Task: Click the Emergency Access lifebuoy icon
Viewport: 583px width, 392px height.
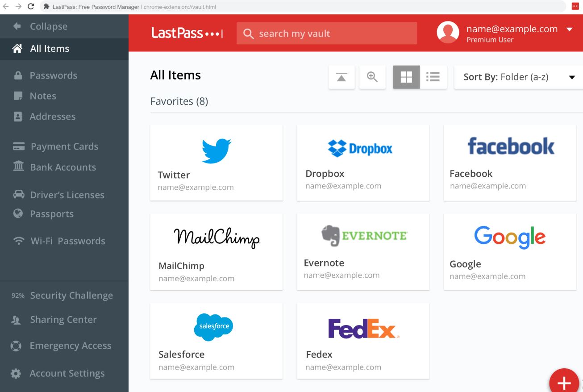Action: (16, 346)
